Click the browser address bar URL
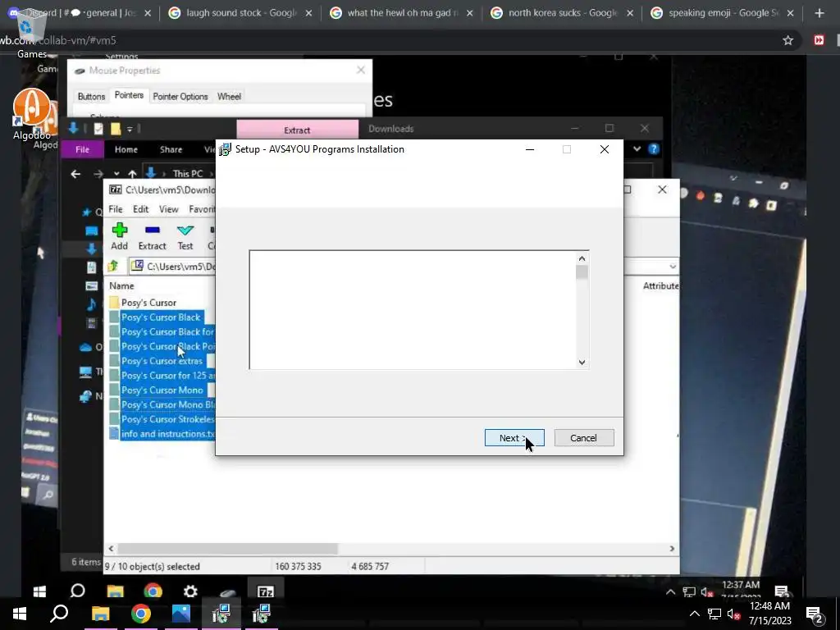840x630 pixels. tap(58, 40)
